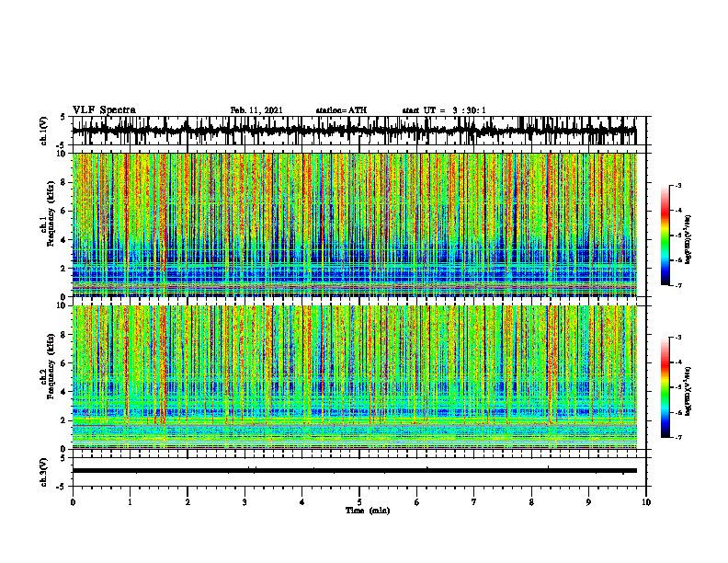The height and width of the screenshot is (563, 728).
Task: Click the ch.1 frequency tick label "4"
Action: click(64, 240)
